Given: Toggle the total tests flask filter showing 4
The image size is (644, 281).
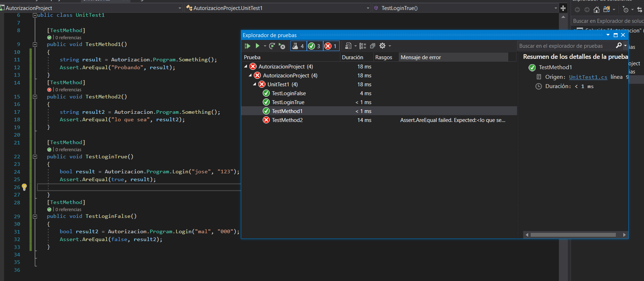Looking at the screenshot, I should pos(298,46).
